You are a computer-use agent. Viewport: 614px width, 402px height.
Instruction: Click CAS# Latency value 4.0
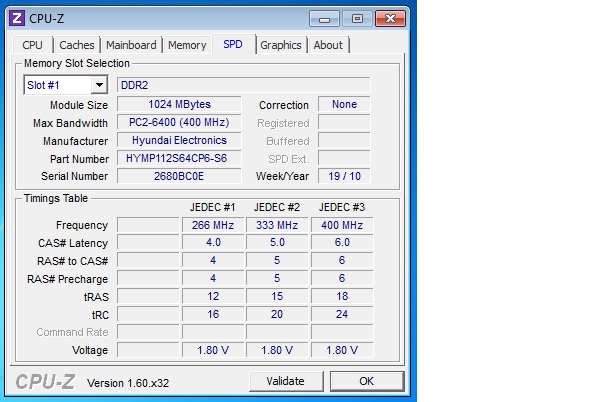pos(213,243)
